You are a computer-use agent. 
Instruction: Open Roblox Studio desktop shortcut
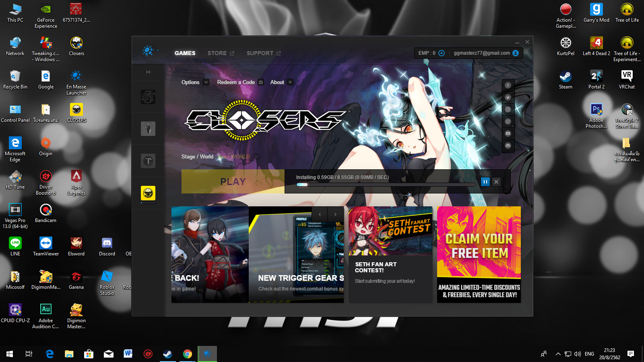pyautogui.click(x=107, y=283)
